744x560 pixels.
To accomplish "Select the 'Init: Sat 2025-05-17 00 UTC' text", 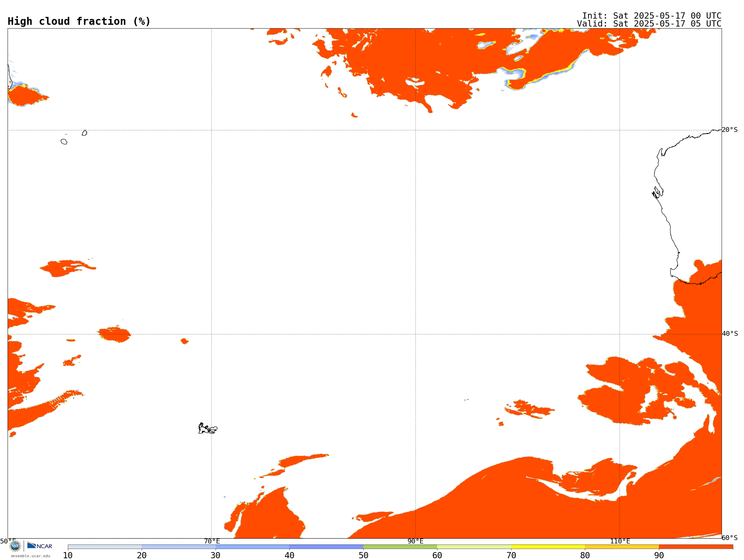I will click(x=652, y=16).
